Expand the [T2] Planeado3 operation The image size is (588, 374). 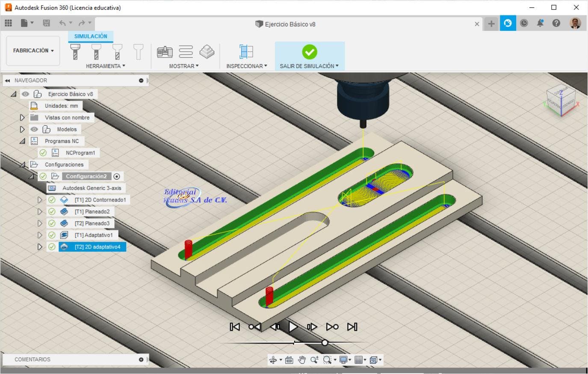click(40, 223)
